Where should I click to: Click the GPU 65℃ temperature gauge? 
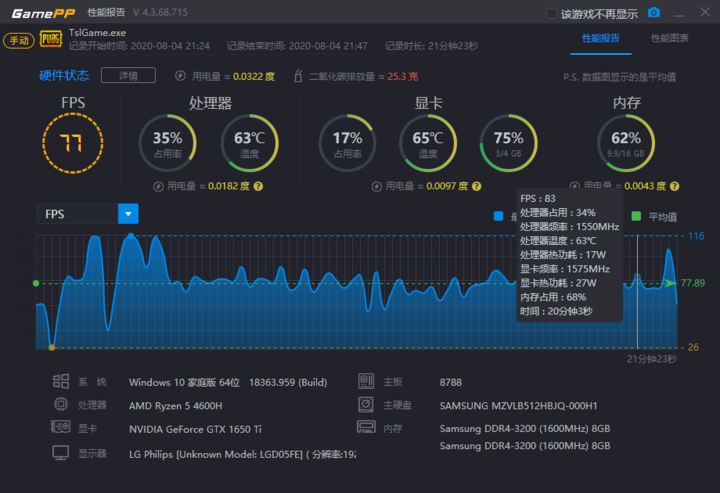pos(428,143)
